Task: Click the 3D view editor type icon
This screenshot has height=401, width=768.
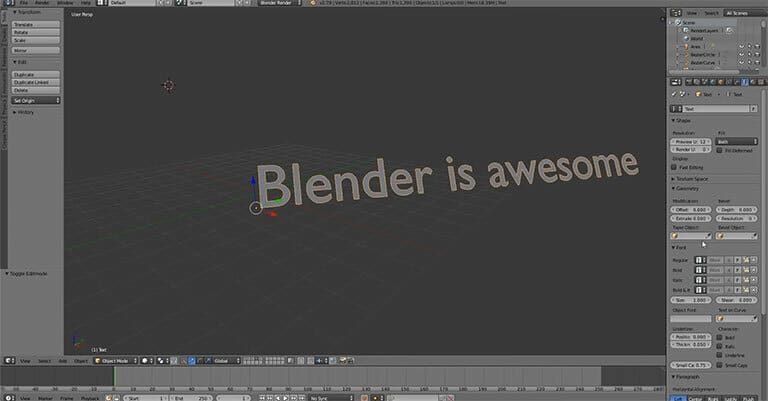Action: coord(10,361)
